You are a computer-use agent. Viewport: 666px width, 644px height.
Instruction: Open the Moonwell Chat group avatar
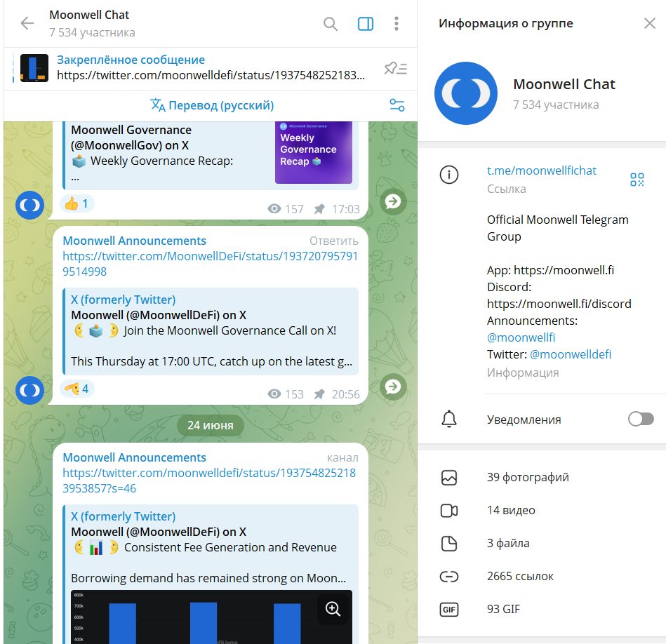(x=466, y=93)
